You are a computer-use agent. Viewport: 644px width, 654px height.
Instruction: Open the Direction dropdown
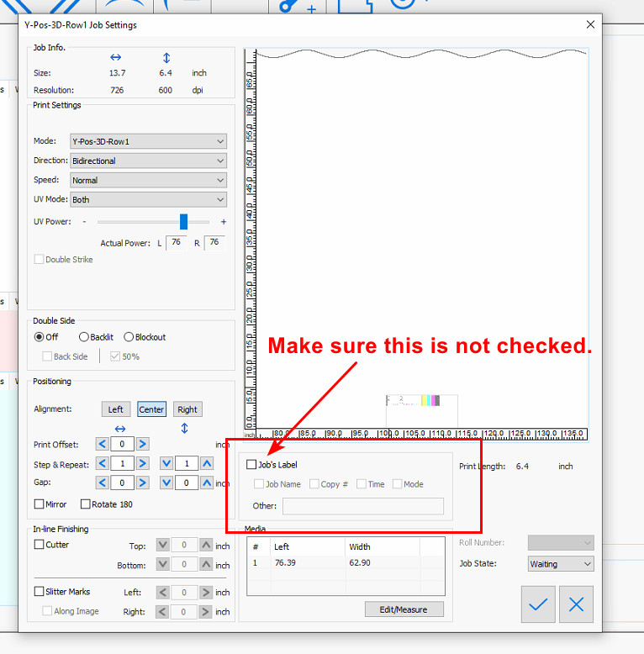pos(149,161)
